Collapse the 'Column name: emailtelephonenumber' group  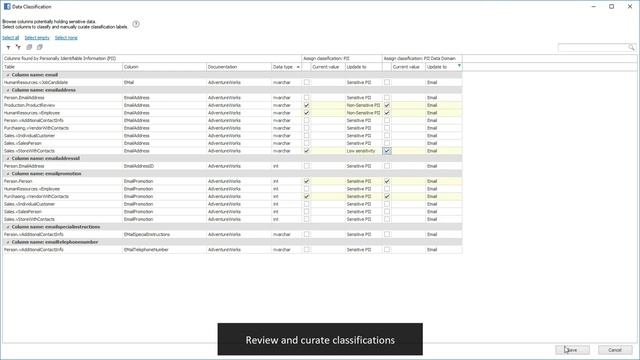click(8, 242)
